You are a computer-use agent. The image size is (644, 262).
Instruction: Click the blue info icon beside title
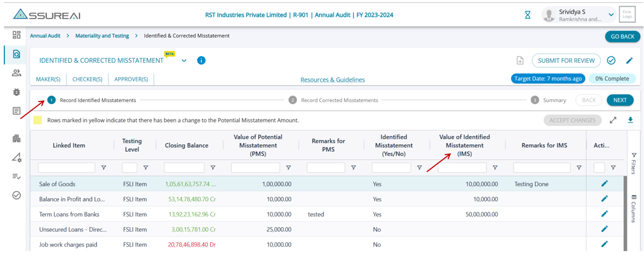(x=201, y=61)
